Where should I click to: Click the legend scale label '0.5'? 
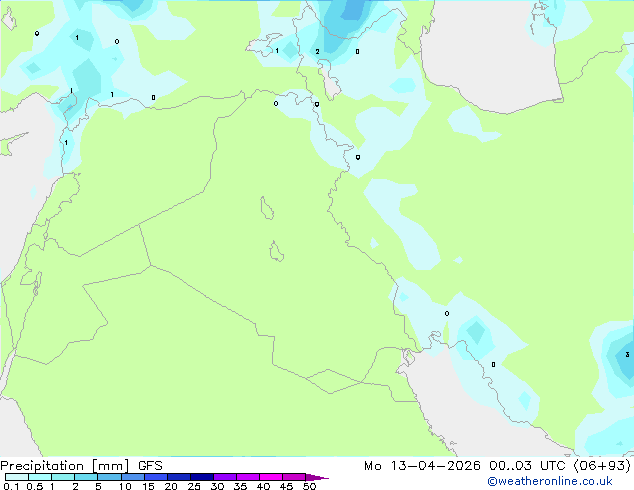tap(34, 486)
